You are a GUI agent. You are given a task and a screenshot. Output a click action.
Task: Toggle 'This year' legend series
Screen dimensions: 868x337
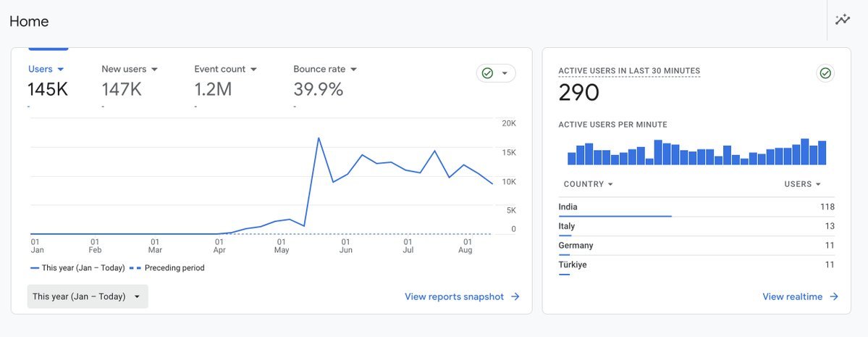(77, 268)
